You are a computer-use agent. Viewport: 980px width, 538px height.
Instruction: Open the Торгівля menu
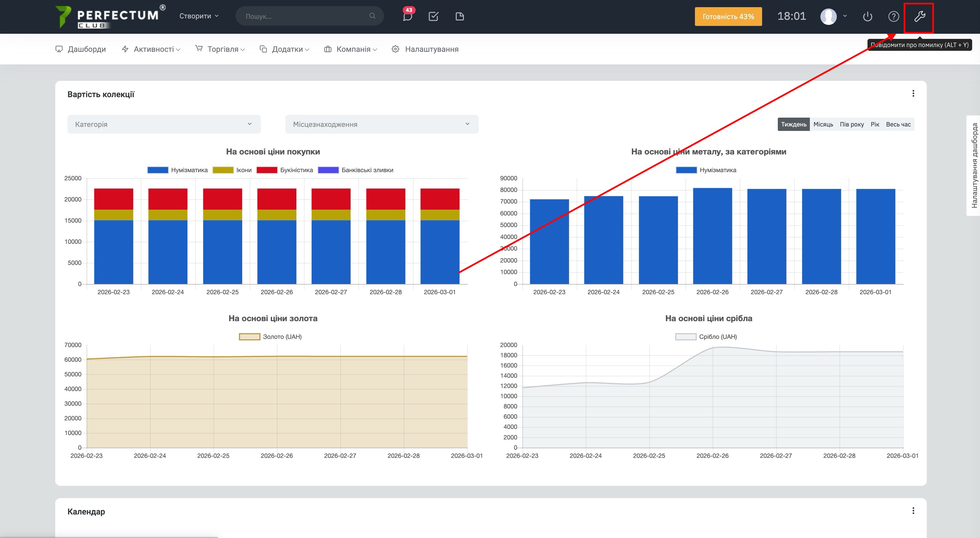(x=223, y=49)
